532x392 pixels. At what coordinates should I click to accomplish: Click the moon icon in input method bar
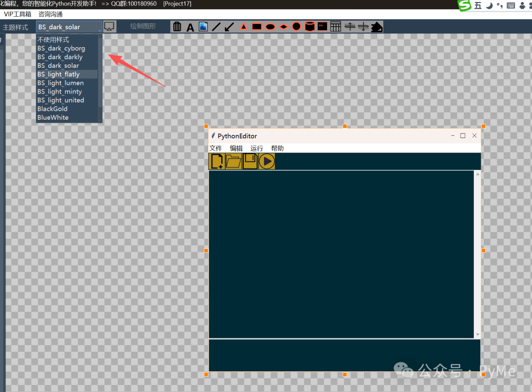pyautogui.click(x=489, y=5)
